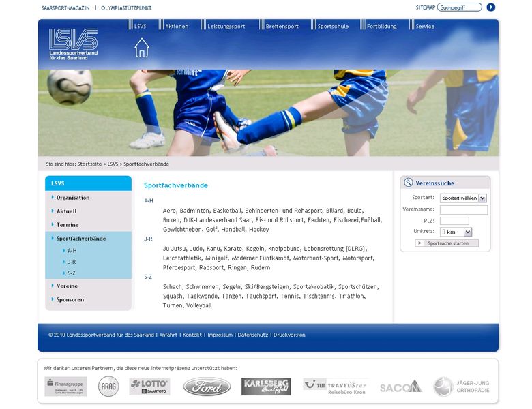
Task: Open the Impressum footer link
Action: (220, 335)
